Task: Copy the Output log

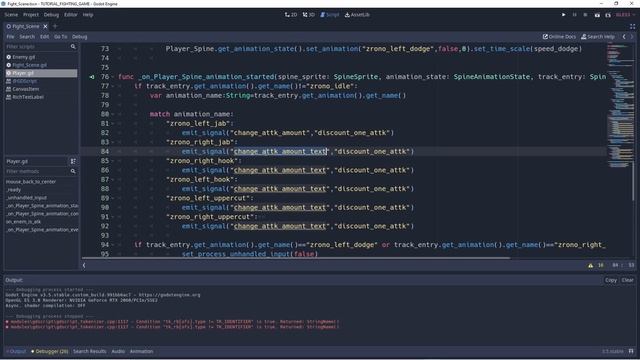Action: [611, 280]
